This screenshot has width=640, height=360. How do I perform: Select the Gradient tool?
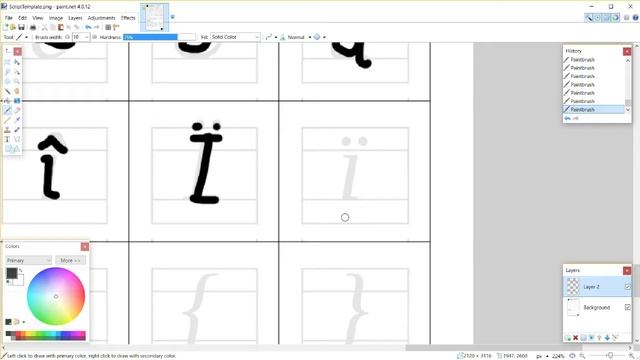pyautogui.click(x=17, y=100)
